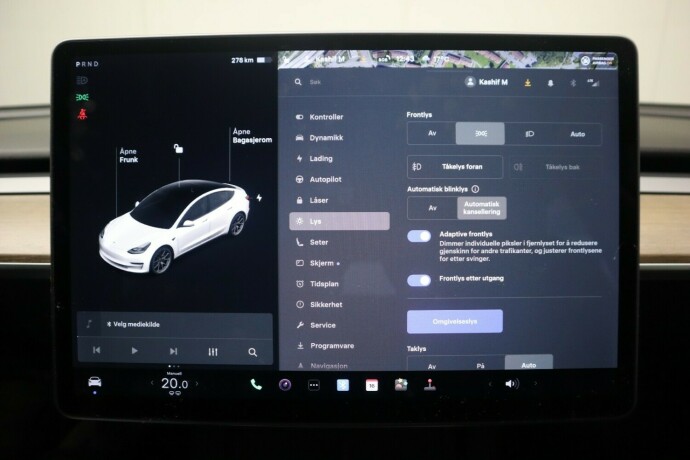Screen dimensions: 690x460
Task: Open the Camera app in bottom bar
Action: pyautogui.click(x=285, y=385)
